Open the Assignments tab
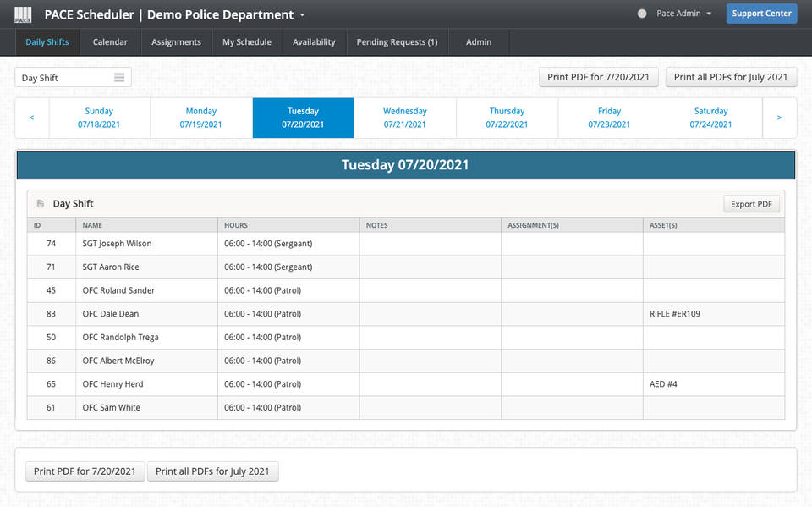 pos(176,41)
